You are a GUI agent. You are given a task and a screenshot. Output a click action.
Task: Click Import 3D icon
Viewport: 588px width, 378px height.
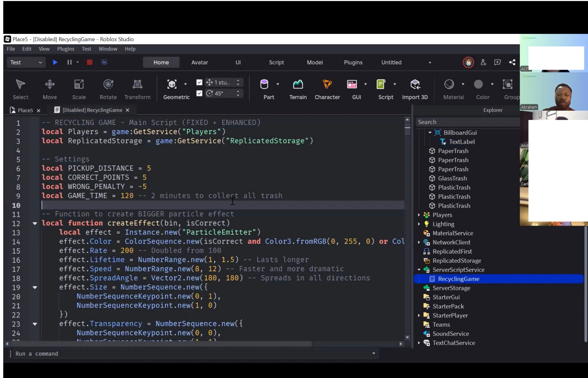click(x=415, y=84)
